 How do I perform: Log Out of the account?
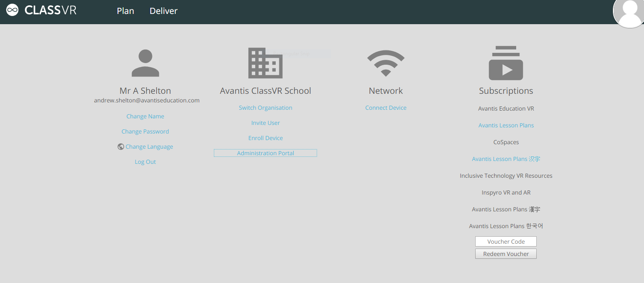pos(145,162)
